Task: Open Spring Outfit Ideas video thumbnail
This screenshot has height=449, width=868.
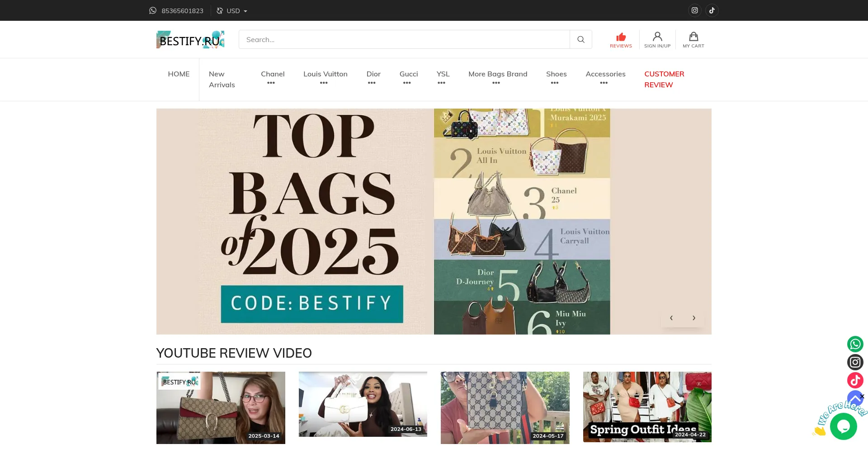Action: 647,407
